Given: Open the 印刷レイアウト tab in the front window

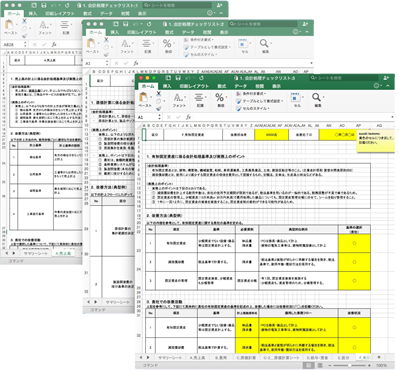Looking at the screenshot, I should click(194, 86).
